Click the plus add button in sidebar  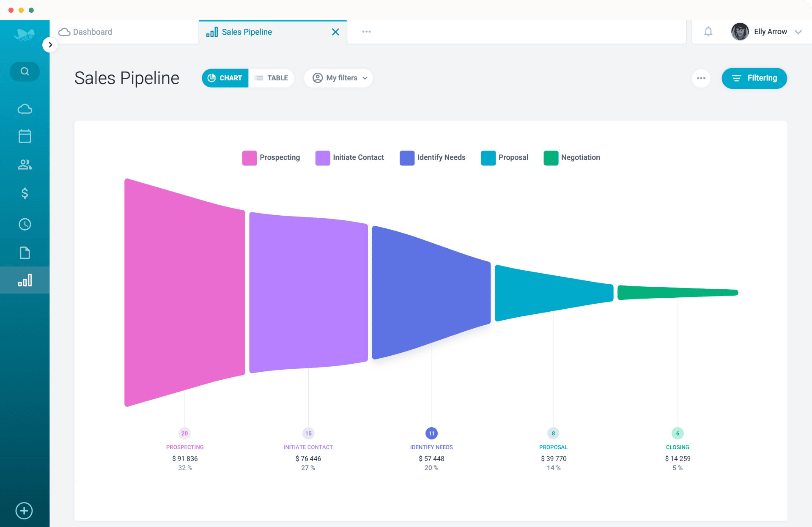pyautogui.click(x=24, y=511)
